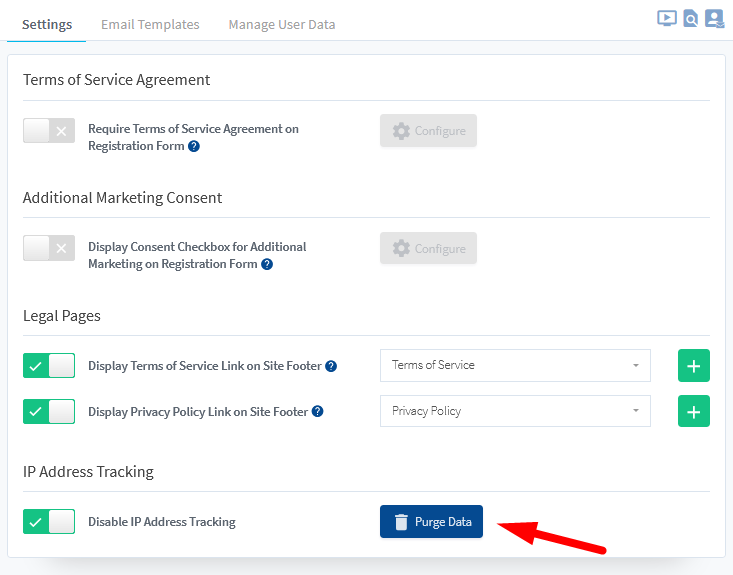Screen dimensions: 733x575
Task: Click help icon next to Terms of Service Link
Action: [x=331, y=366]
